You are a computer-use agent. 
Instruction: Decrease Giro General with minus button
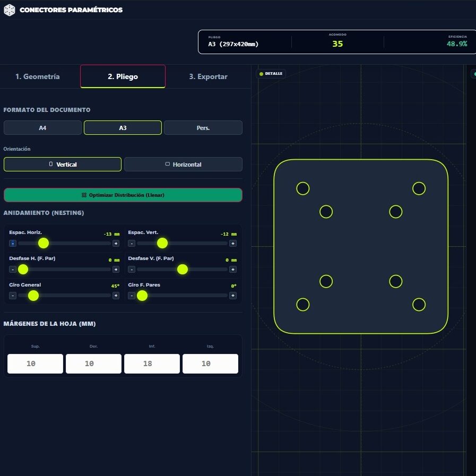[13, 296]
